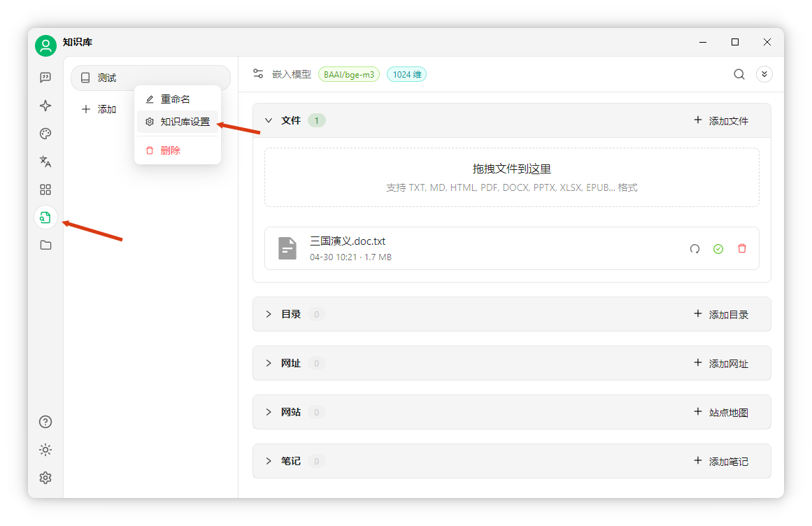Viewport: 812px width, 526px height.
Task: Choose 删除 from context menu
Action: coord(178,150)
